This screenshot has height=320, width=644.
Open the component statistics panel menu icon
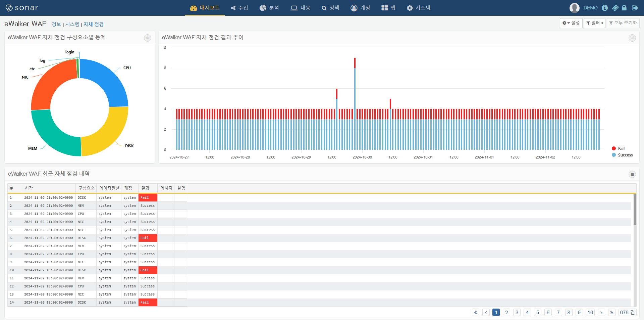(148, 38)
